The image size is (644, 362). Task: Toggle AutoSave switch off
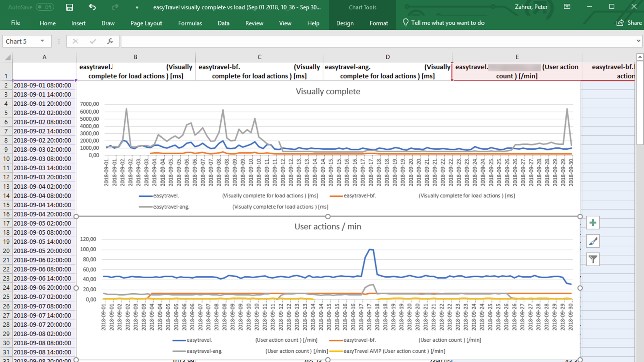click(x=44, y=7)
